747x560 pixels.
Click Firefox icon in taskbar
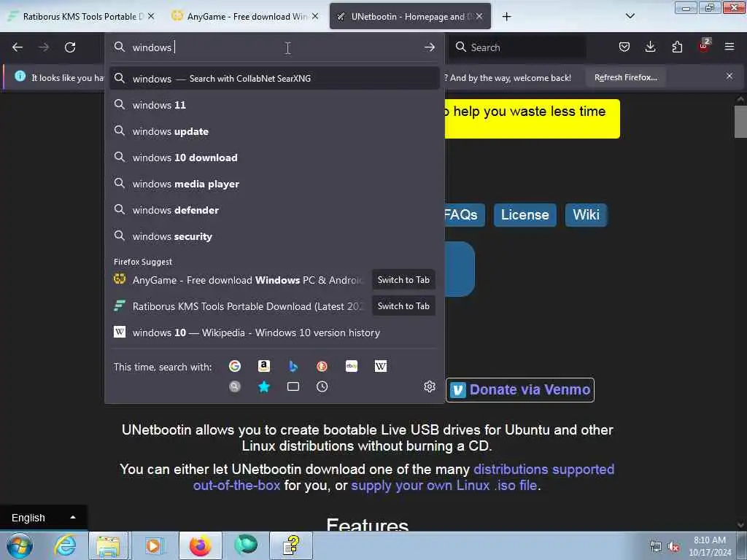pyautogui.click(x=200, y=545)
